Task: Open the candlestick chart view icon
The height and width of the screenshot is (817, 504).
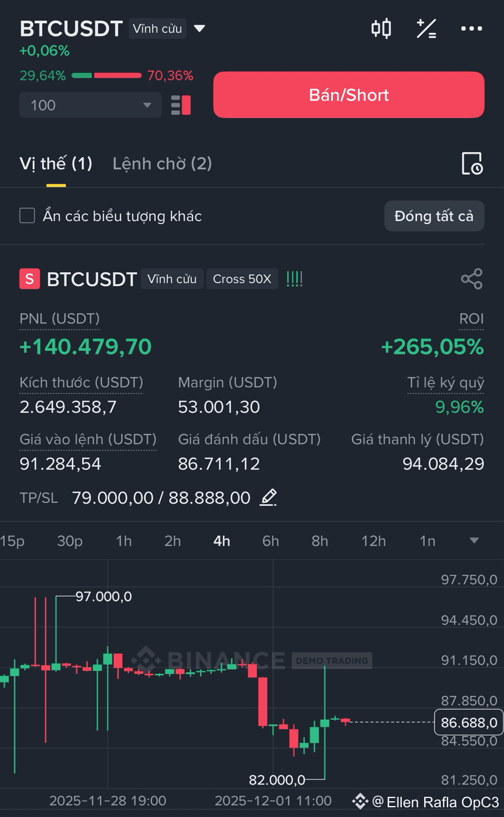Action: (381, 29)
